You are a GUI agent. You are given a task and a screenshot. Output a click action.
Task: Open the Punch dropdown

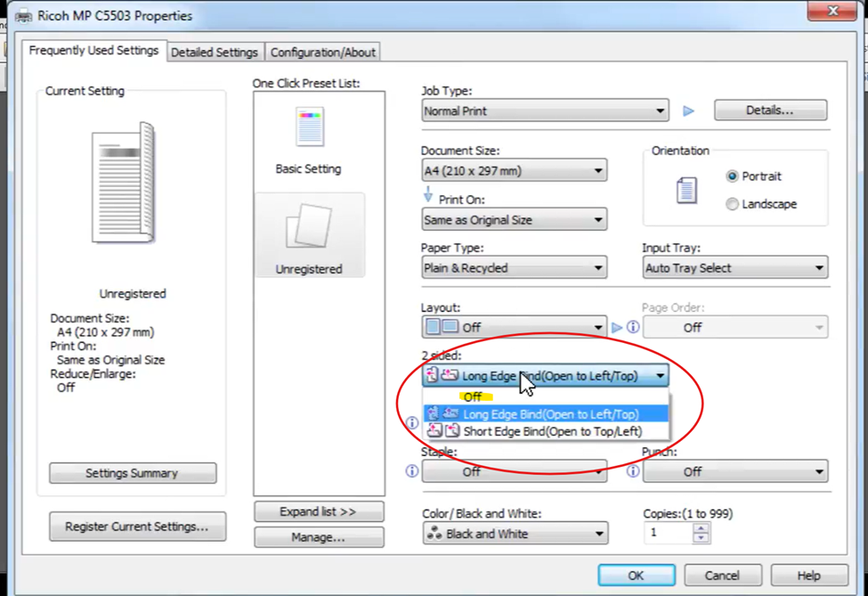click(x=735, y=471)
